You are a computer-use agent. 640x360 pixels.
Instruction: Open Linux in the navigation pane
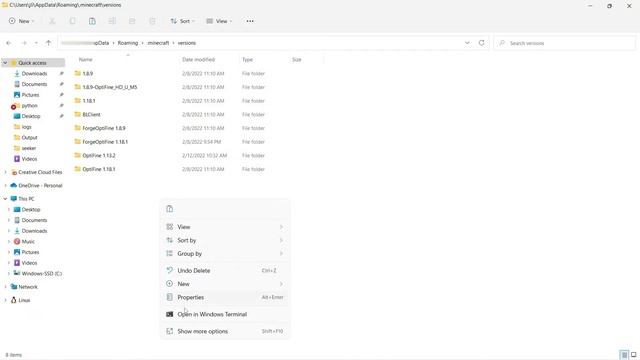click(24, 300)
